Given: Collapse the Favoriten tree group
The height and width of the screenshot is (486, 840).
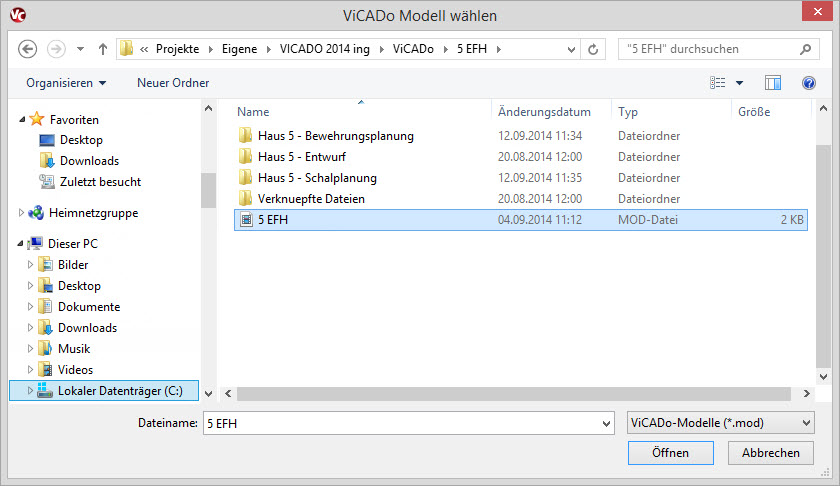Looking at the screenshot, I should tap(22, 119).
